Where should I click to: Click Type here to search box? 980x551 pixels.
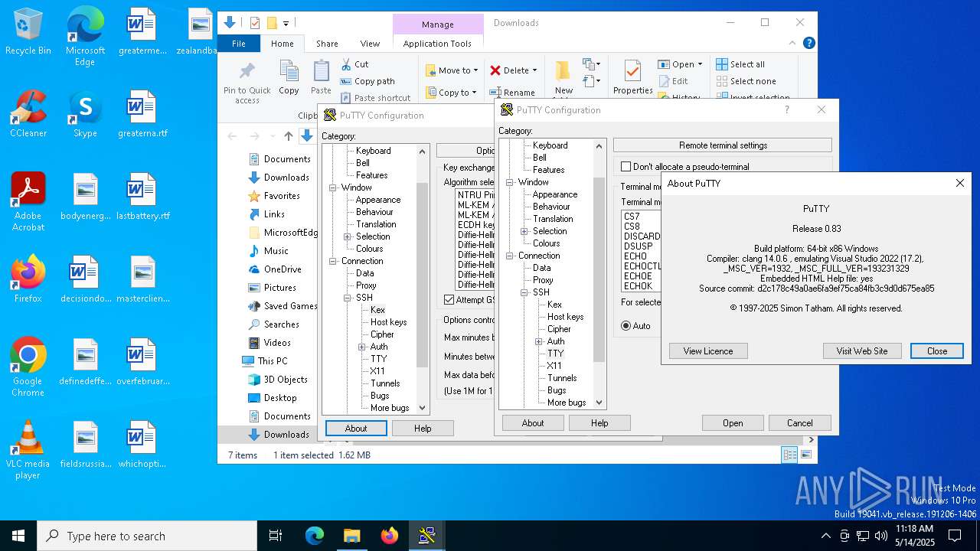(147, 536)
